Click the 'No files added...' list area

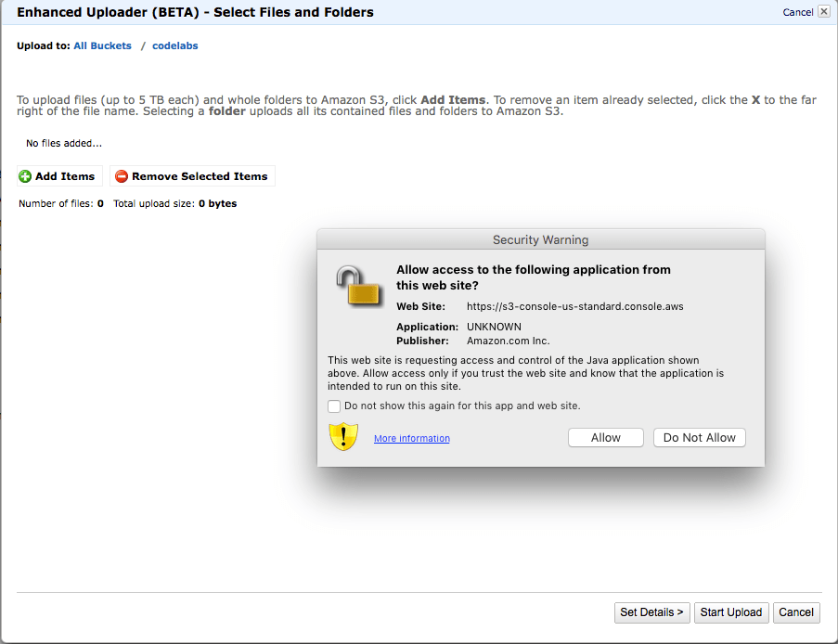click(x=64, y=144)
